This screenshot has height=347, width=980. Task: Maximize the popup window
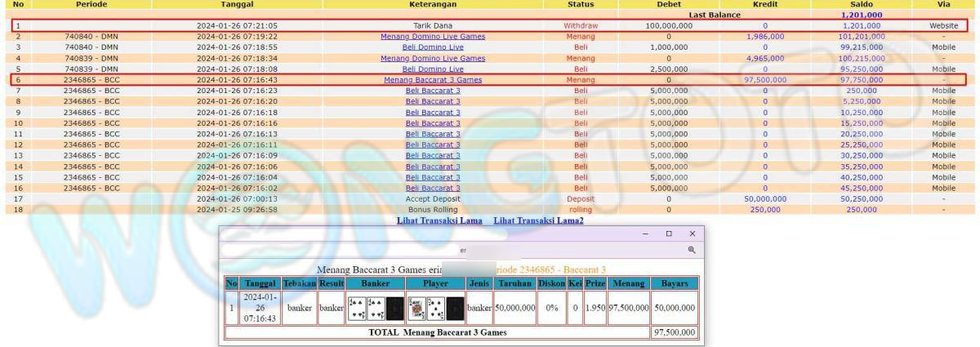click(x=669, y=234)
